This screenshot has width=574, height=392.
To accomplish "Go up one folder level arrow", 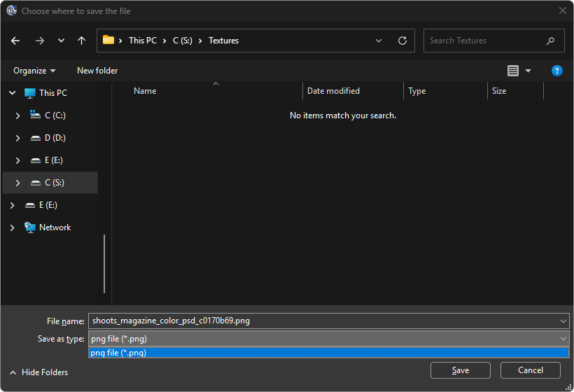I will coord(81,41).
